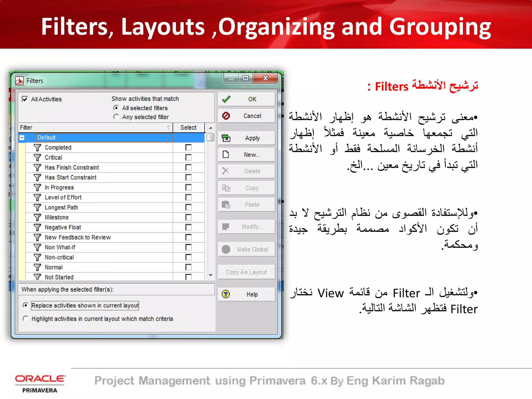Tick the Non-critical filter checkbox
Viewport: 532px width, 399px height.
tap(188, 257)
